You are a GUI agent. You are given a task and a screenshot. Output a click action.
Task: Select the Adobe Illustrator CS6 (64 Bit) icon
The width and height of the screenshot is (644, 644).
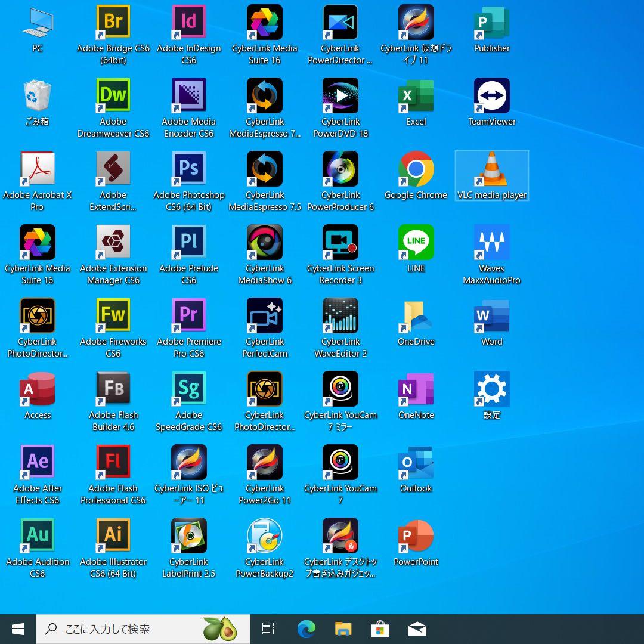click(113, 535)
